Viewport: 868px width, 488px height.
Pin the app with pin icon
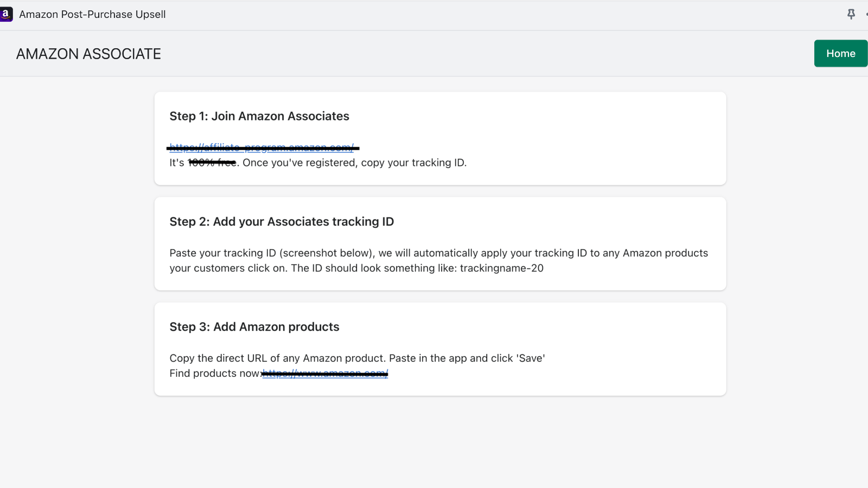(851, 15)
